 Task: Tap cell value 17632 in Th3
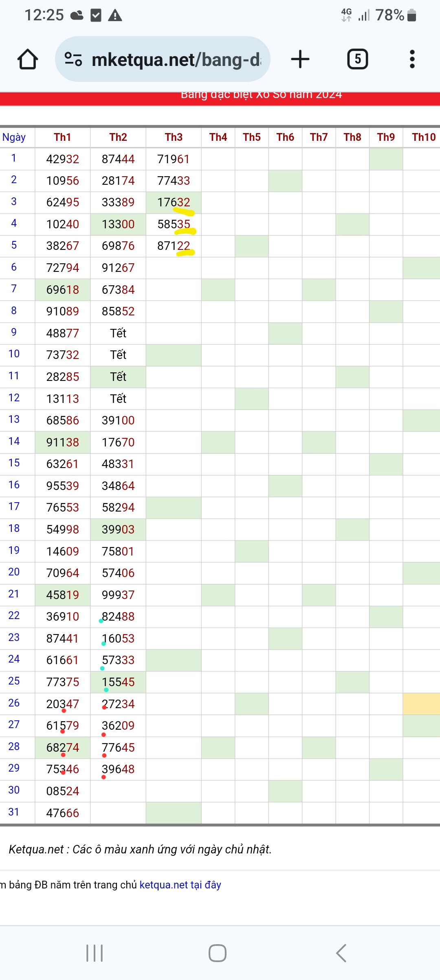point(174,202)
